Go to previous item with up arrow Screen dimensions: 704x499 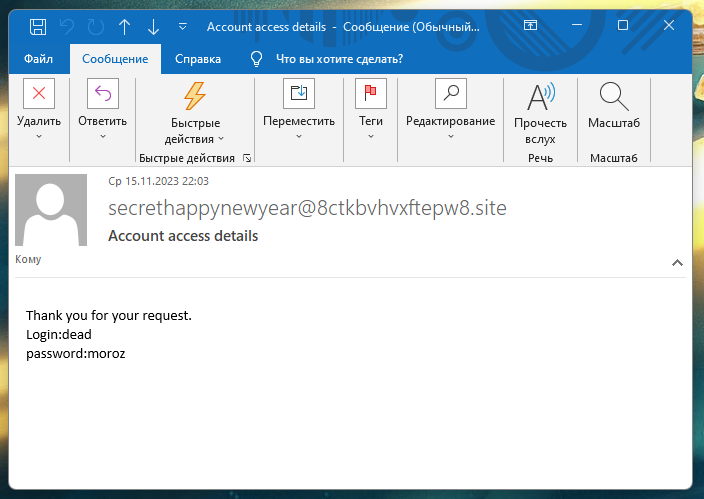[x=125, y=27]
